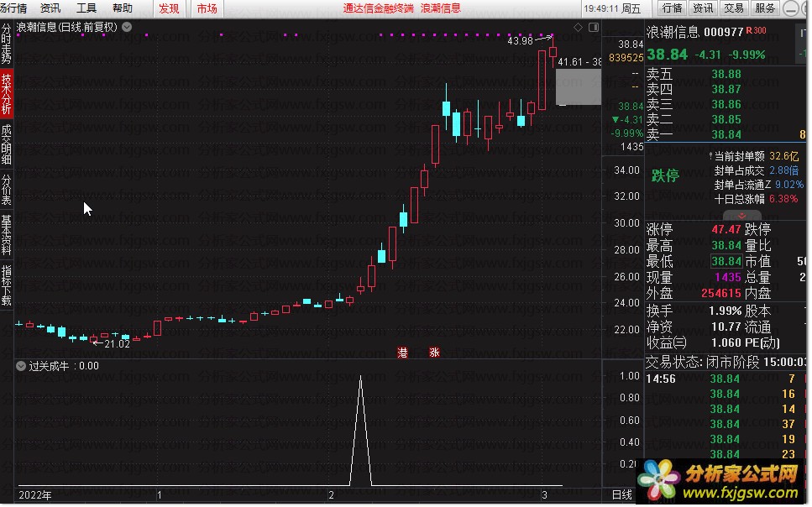Open the 指标下载 sidebar tab
The height and width of the screenshot is (507, 812).
tap(6, 285)
